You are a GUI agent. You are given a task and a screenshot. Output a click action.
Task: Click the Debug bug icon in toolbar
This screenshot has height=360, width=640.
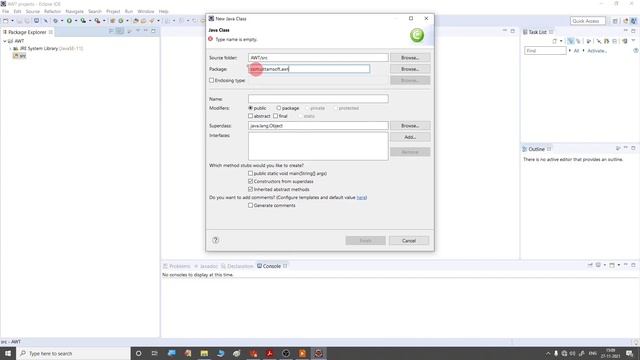tap(55, 20)
